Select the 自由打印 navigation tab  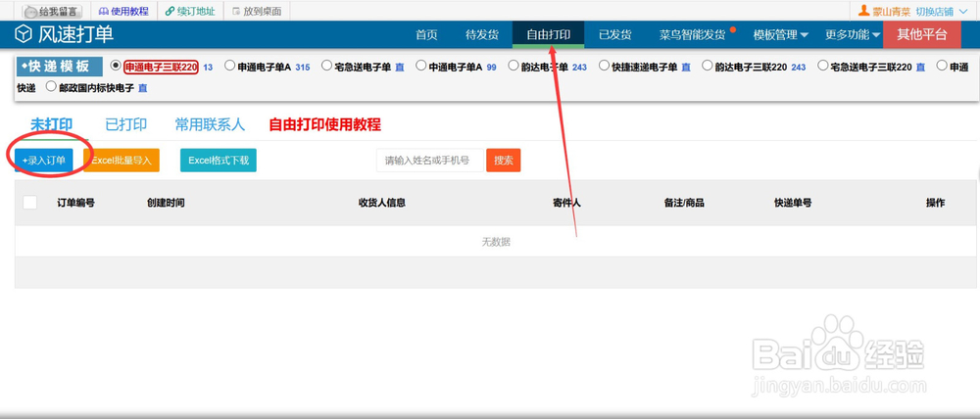548,34
